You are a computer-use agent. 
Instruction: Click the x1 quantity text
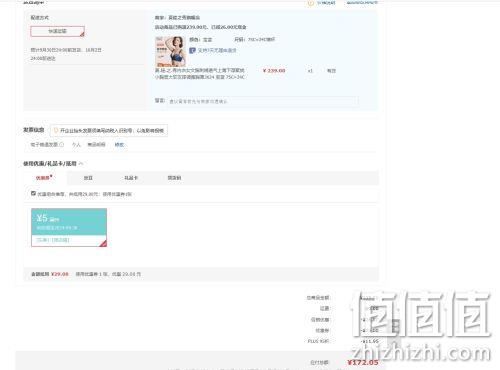point(310,71)
